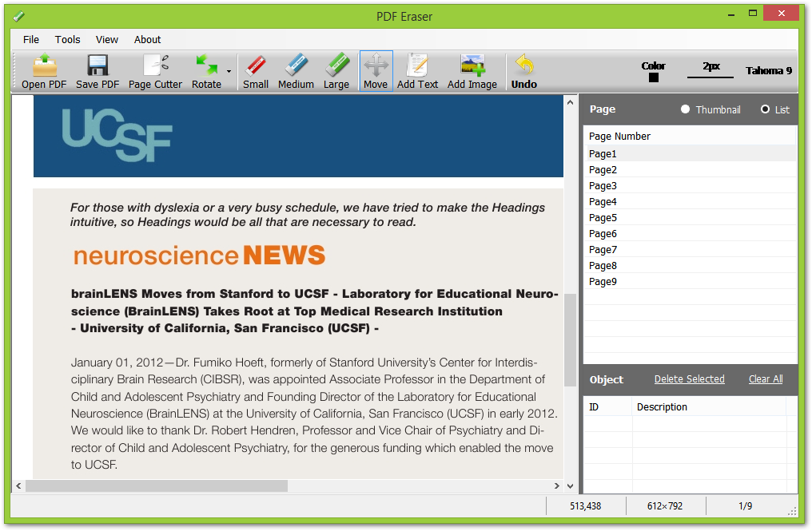812x531 pixels.
Task: Click the PDF Eraser title bar app icon
Action: [x=18, y=16]
